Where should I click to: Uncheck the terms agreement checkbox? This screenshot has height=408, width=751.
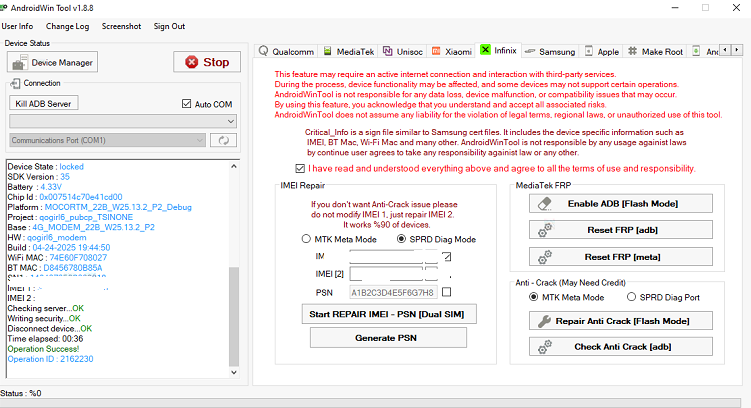[300, 169]
